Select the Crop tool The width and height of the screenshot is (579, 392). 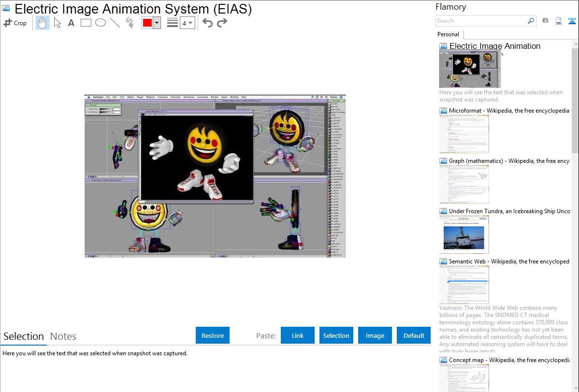[15, 23]
